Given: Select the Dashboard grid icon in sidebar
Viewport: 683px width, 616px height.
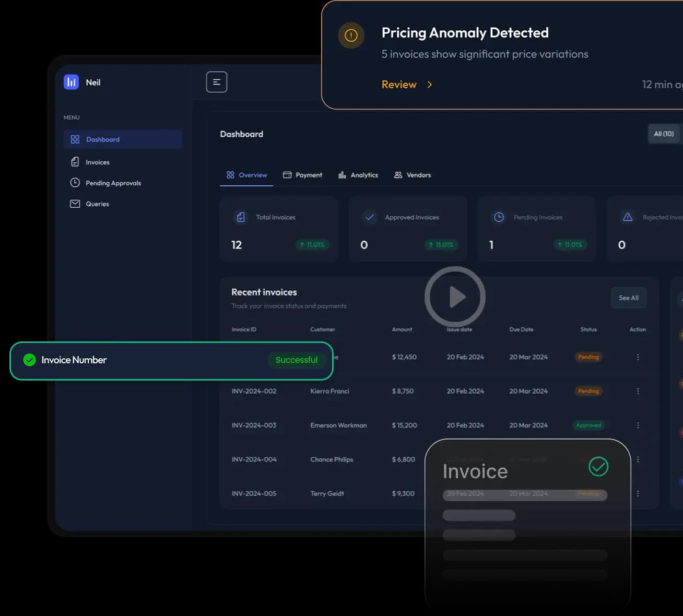Looking at the screenshot, I should point(74,139).
